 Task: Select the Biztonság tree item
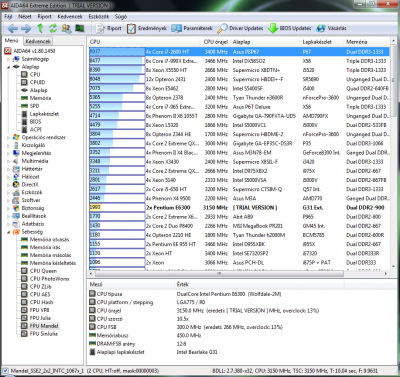28,208
